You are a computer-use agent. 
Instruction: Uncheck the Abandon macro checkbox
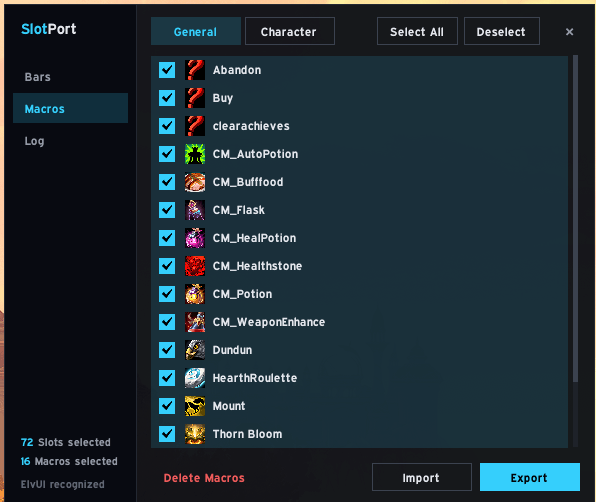click(x=167, y=70)
